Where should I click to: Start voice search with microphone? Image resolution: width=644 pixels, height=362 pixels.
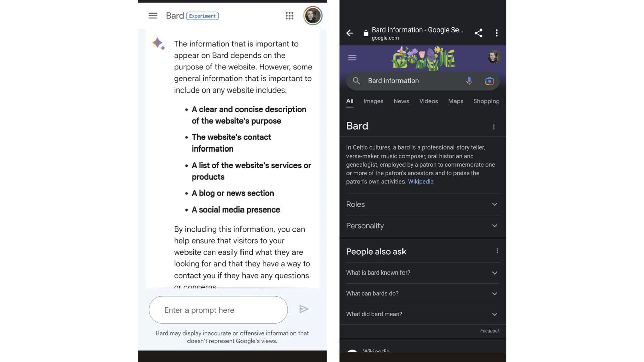pos(469,81)
